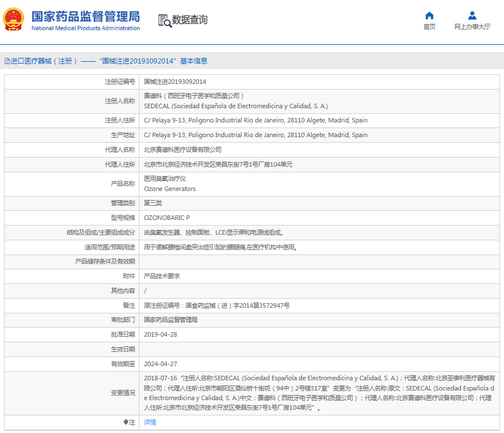Click the 网上办事大厅 user icon
The image size is (504, 433).
click(472, 15)
